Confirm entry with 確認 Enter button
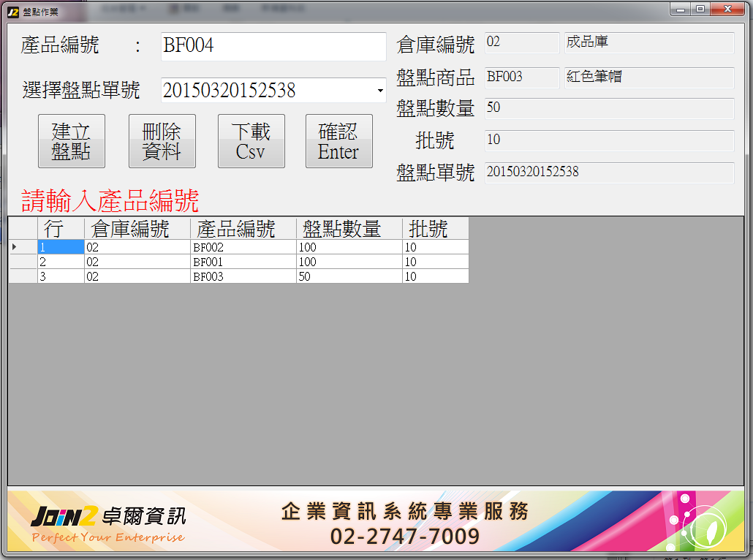753x560 pixels. pyautogui.click(x=338, y=141)
